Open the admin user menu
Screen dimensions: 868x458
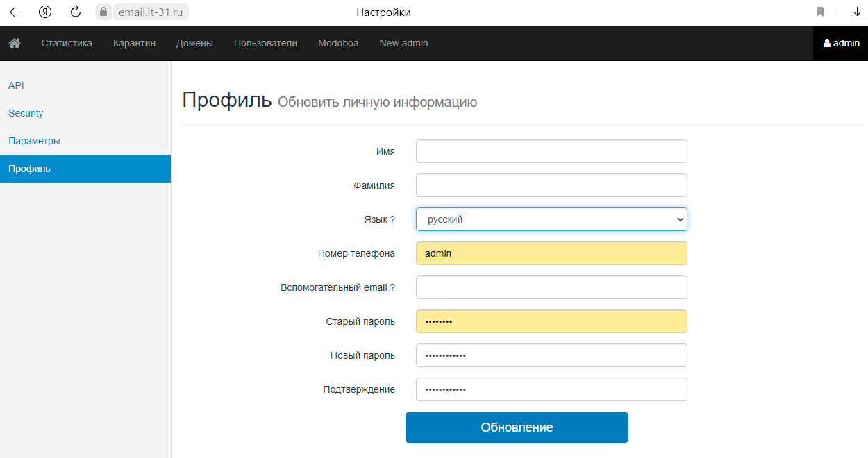pos(841,43)
